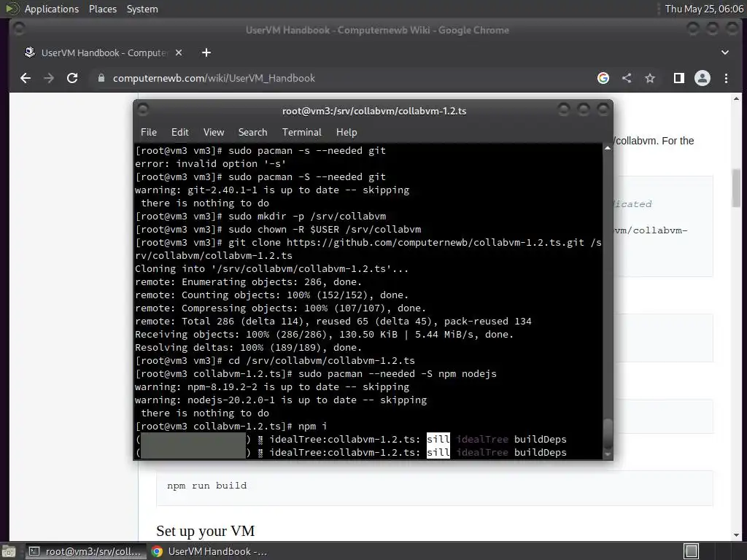
Task: Toggle Chrome's side panel icon
Action: 679,78
